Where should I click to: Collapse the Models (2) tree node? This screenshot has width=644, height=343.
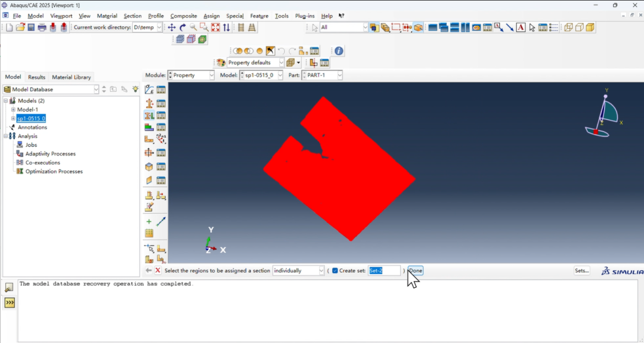[6, 101]
